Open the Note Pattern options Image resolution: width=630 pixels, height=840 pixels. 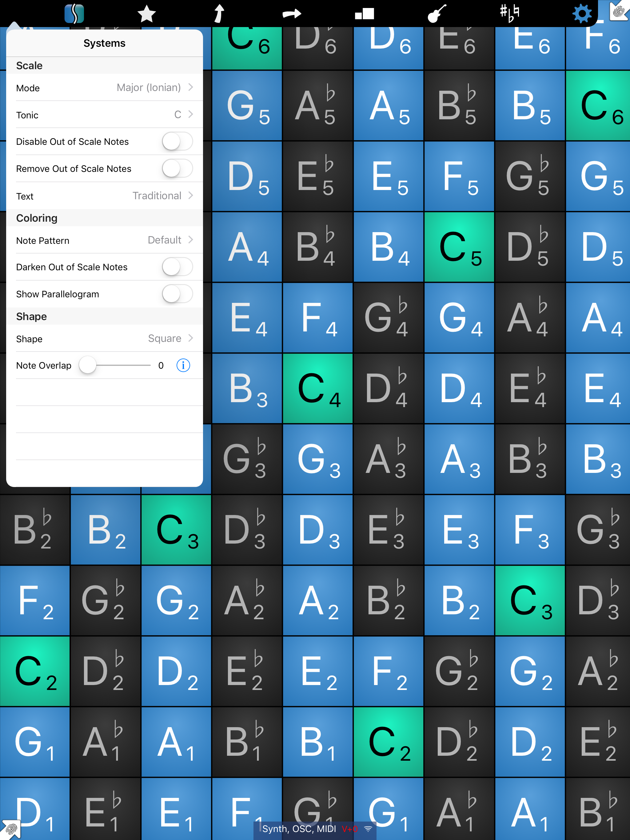coord(105,240)
